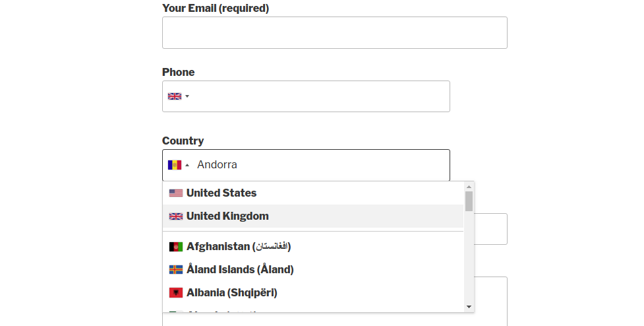Click the Your Email input field
This screenshot has width=644, height=326.
[334, 33]
